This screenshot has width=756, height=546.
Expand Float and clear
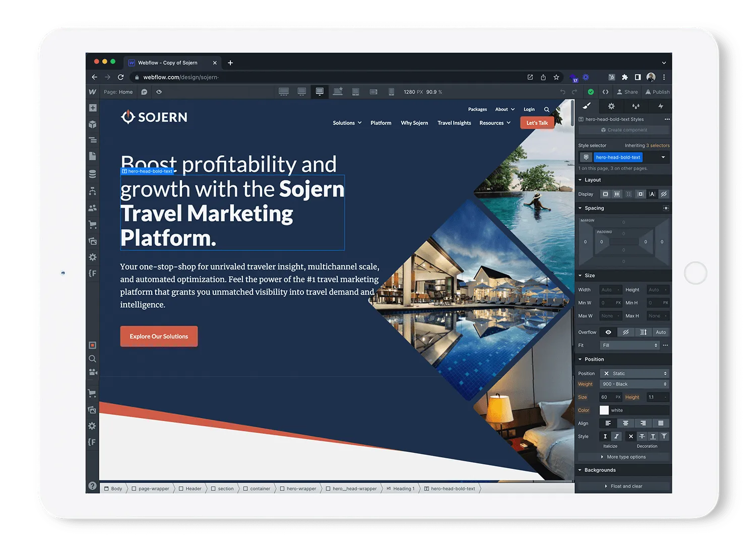623,486
